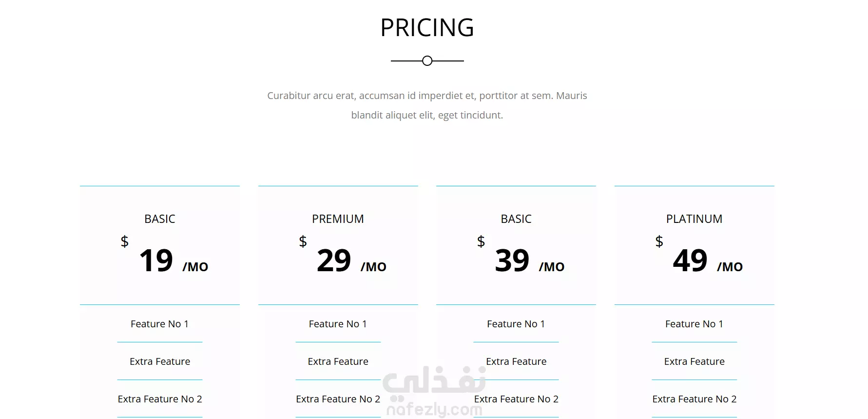The width and height of the screenshot is (868, 419).
Task: Select the PREMIUM plan title
Action: (338, 219)
